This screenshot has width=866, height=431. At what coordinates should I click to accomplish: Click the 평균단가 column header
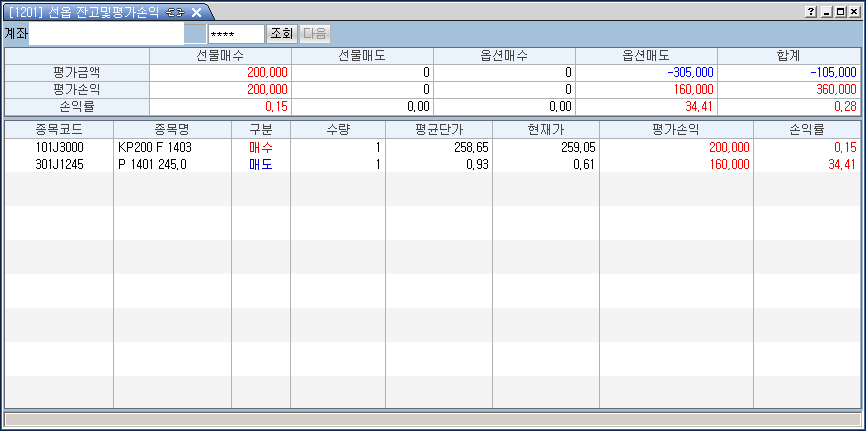tap(439, 129)
